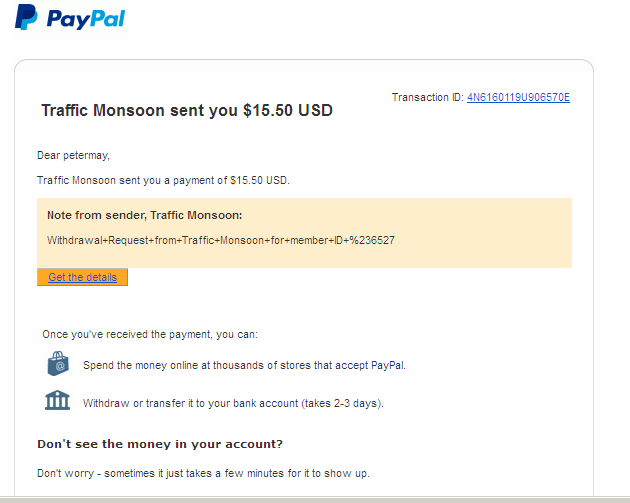Click the PayPal wordmark text
The height and width of the screenshot is (503, 630).
click(x=86, y=19)
